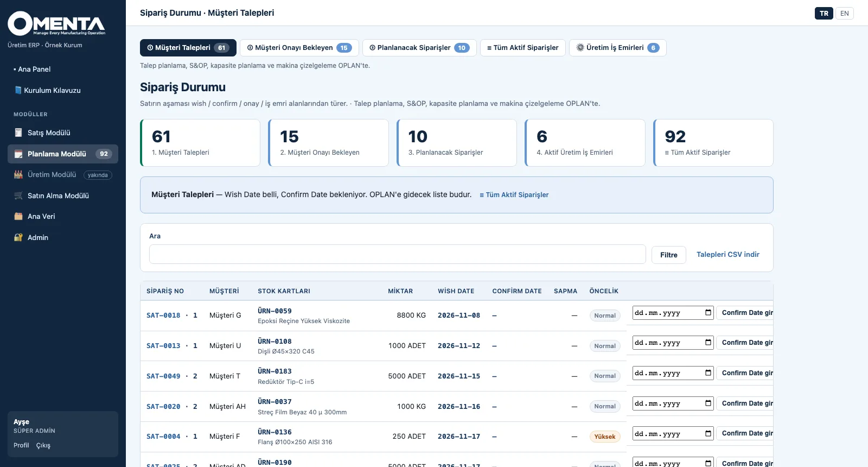The image size is (868, 467).
Task: Open Üretim İş Emirleri tab
Action: coord(618,48)
